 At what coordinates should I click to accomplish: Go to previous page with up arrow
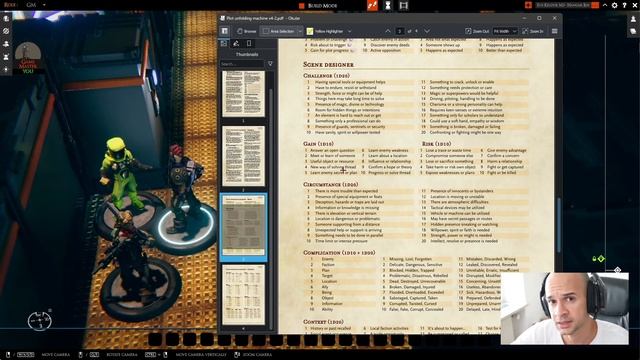pyautogui.click(x=388, y=31)
